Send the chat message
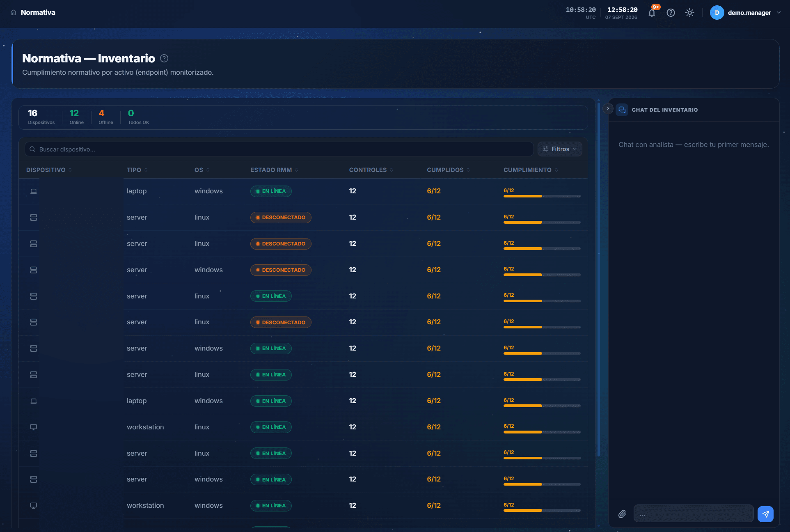This screenshot has width=790, height=532. coord(765,514)
